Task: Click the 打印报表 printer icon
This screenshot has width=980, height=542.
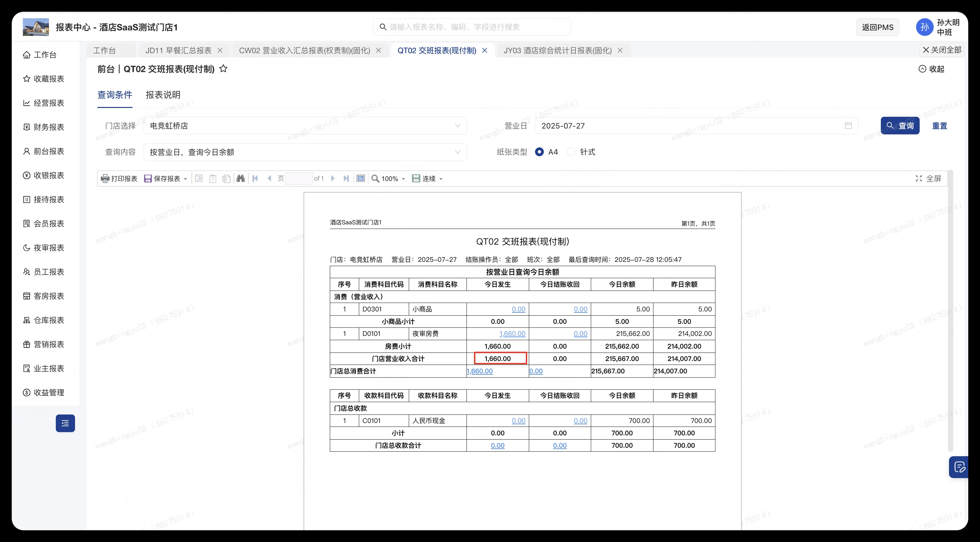Action: 105,178
